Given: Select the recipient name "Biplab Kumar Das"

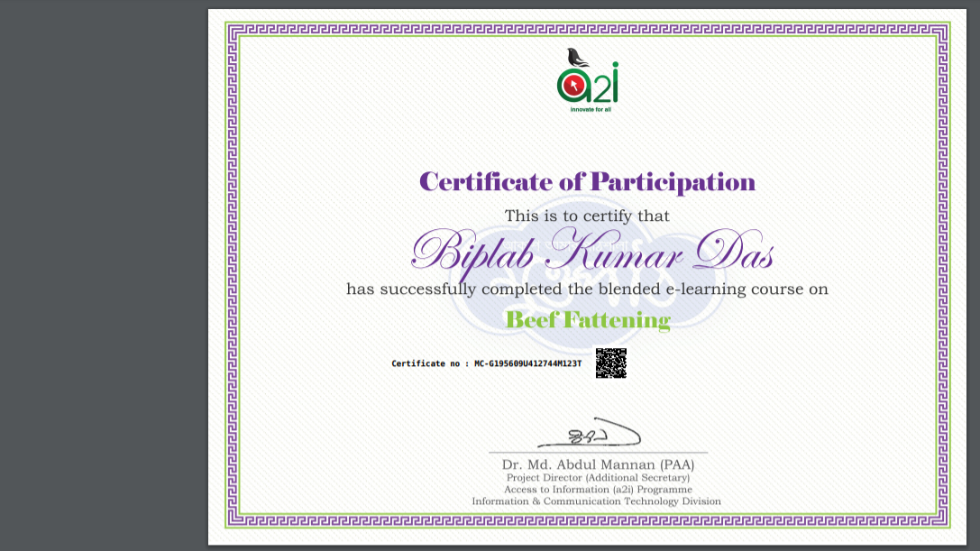Looking at the screenshot, I should [x=591, y=253].
